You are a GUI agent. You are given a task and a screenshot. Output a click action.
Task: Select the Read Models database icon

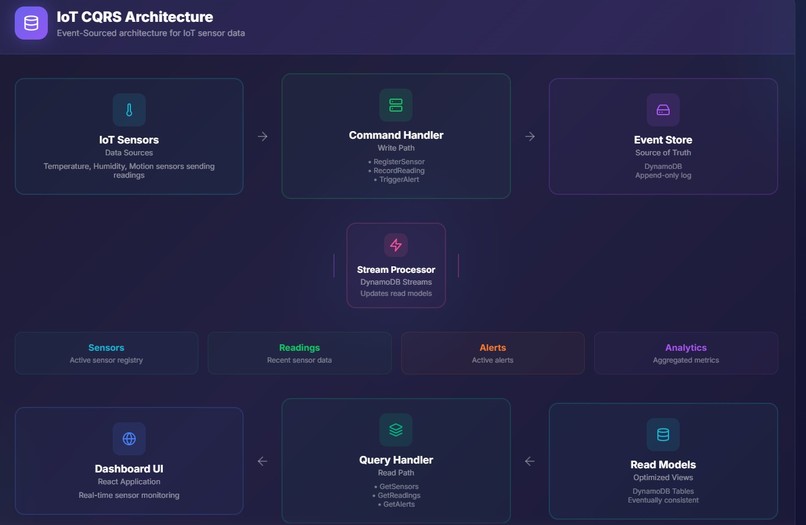coord(663,435)
